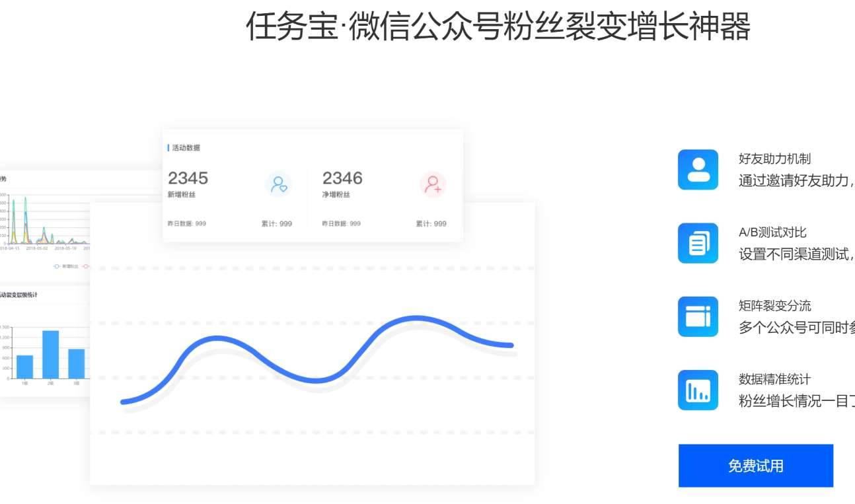Click the blue wavy line chart
This screenshot has height=504, width=855.
(x=317, y=361)
